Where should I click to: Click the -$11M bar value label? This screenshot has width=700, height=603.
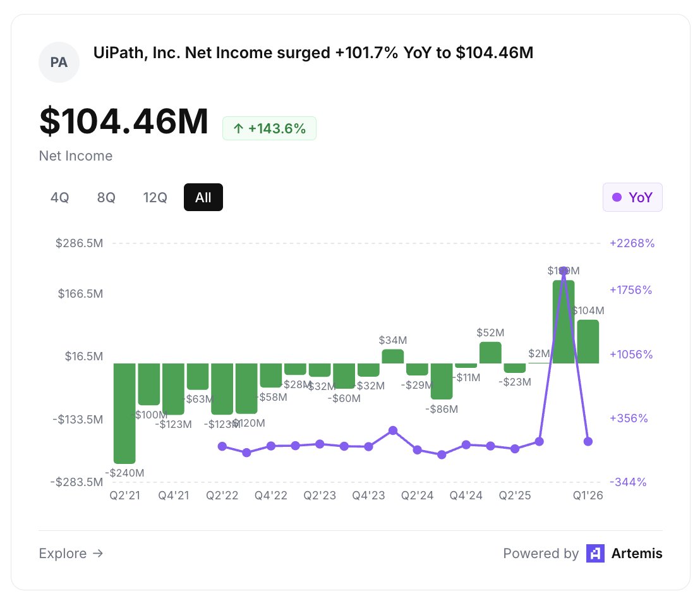[x=466, y=377]
